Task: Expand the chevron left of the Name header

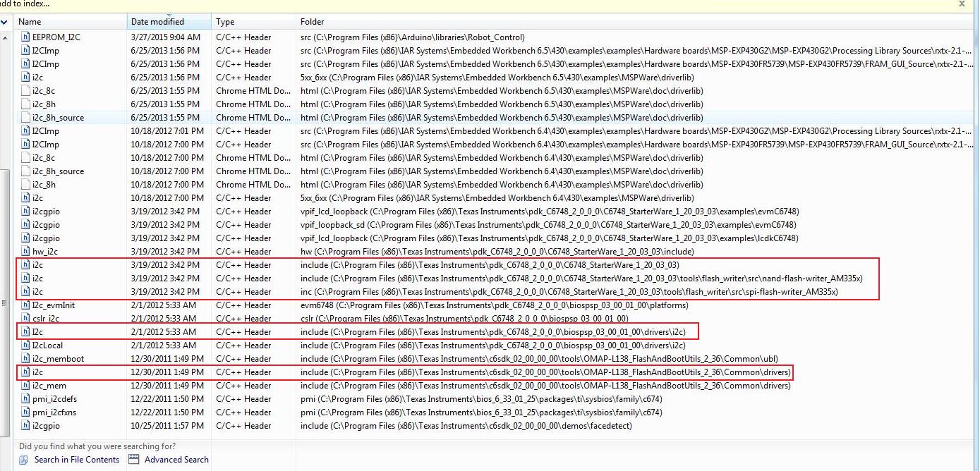Action: click(x=5, y=22)
